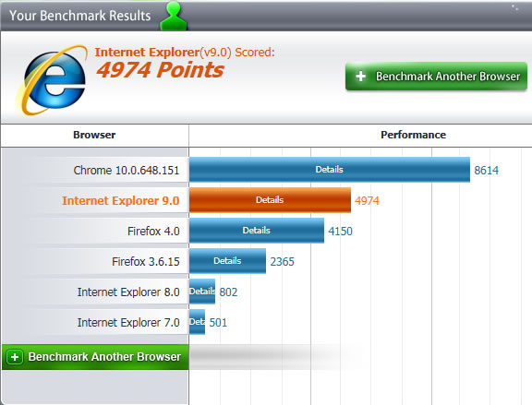Open Details on Internet Explorer 7.0 bar
This screenshot has height=405, width=532.
coord(197,322)
